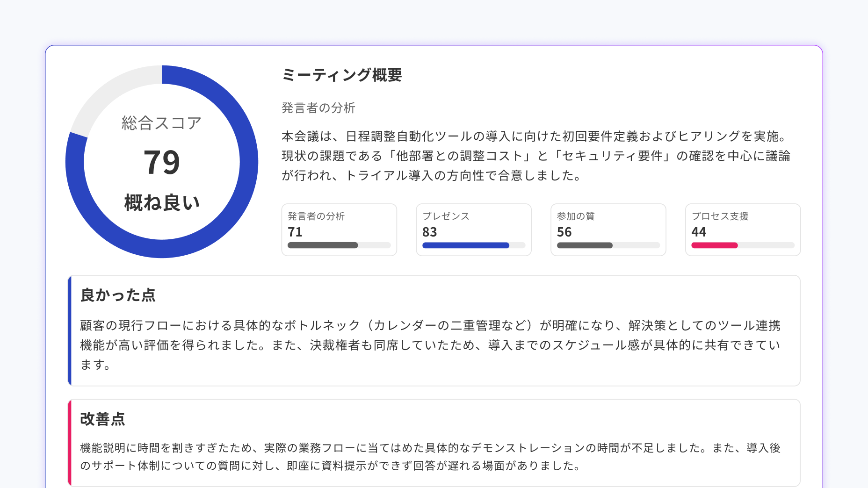868x488 pixels.
Task: Click the 発言者の分析 progress bar
Action: 339,245
